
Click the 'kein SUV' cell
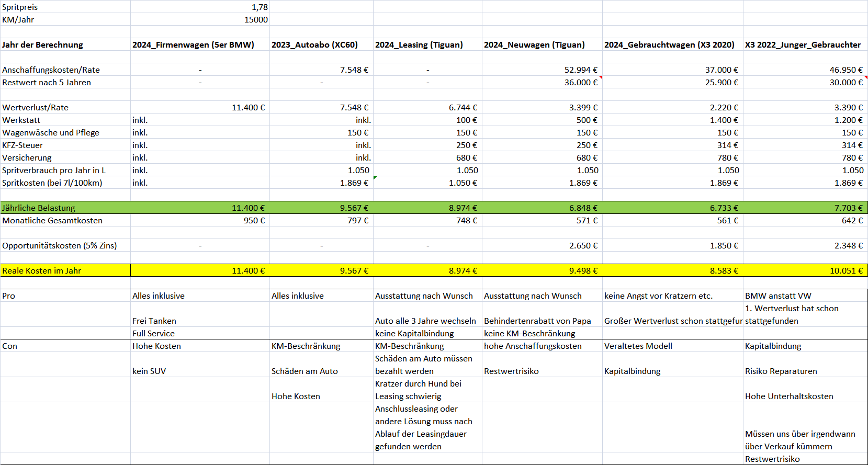coord(149,371)
